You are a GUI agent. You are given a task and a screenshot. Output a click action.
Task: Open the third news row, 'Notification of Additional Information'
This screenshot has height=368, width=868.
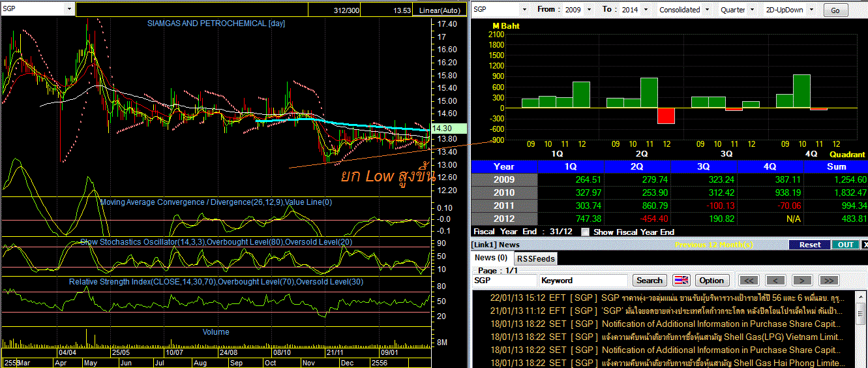(665, 324)
